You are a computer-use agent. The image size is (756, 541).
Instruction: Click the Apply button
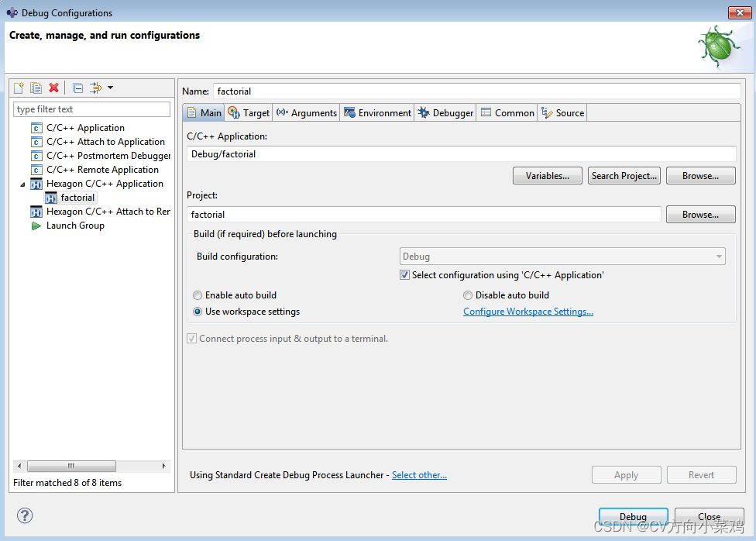pyautogui.click(x=627, y=475)
